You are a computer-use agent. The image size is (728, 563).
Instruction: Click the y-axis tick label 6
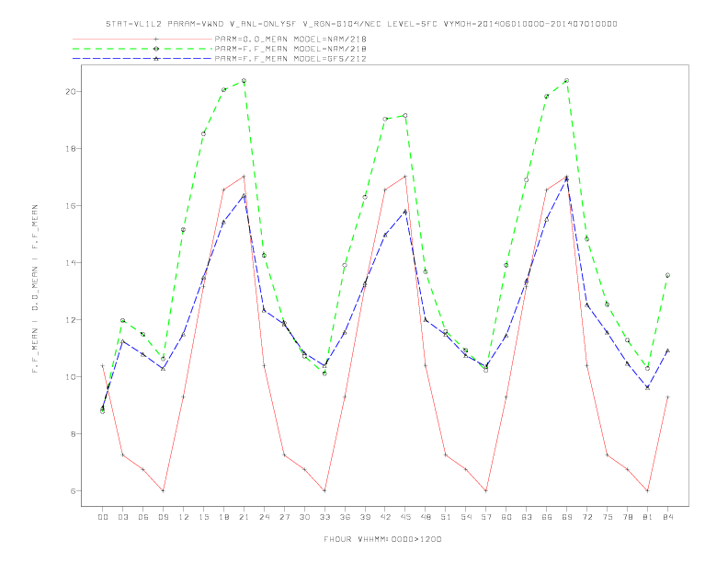point(74,491)
